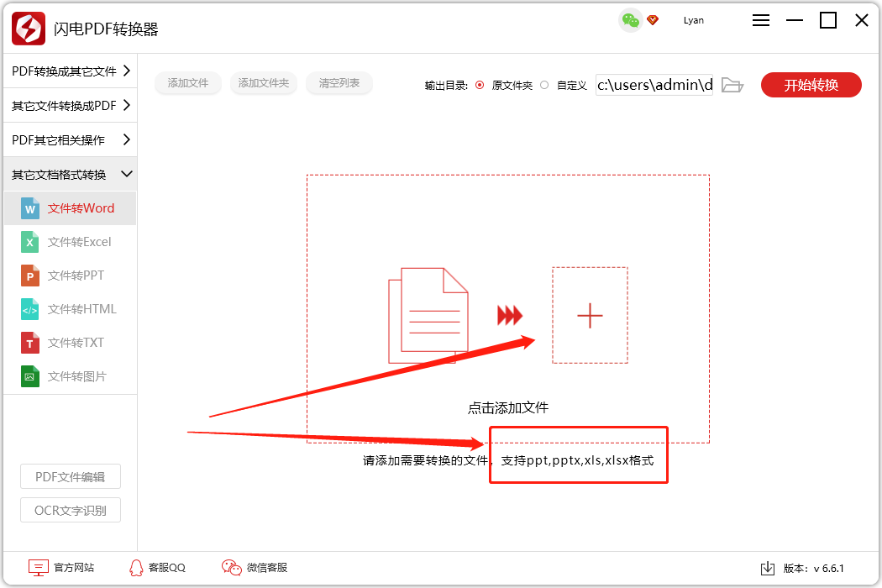882x588 pixels.
Task: Select 文件转Excel menu item
Action: (71, 242)
